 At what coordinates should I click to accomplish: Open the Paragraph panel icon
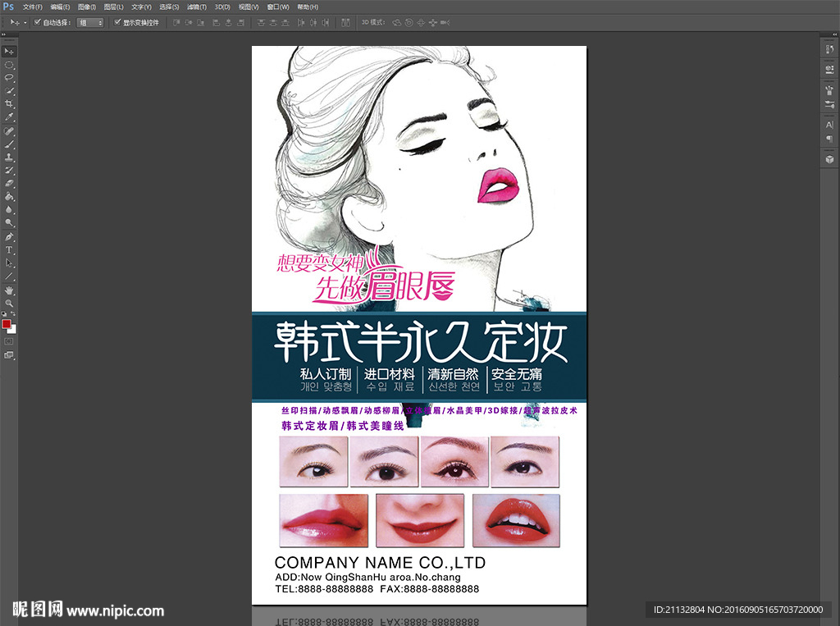829,139
